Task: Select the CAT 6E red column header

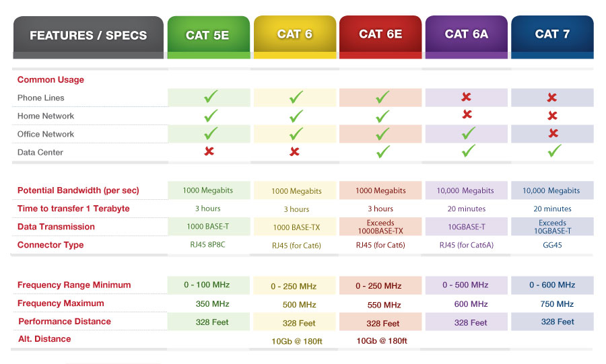Action: coord(380,35)
